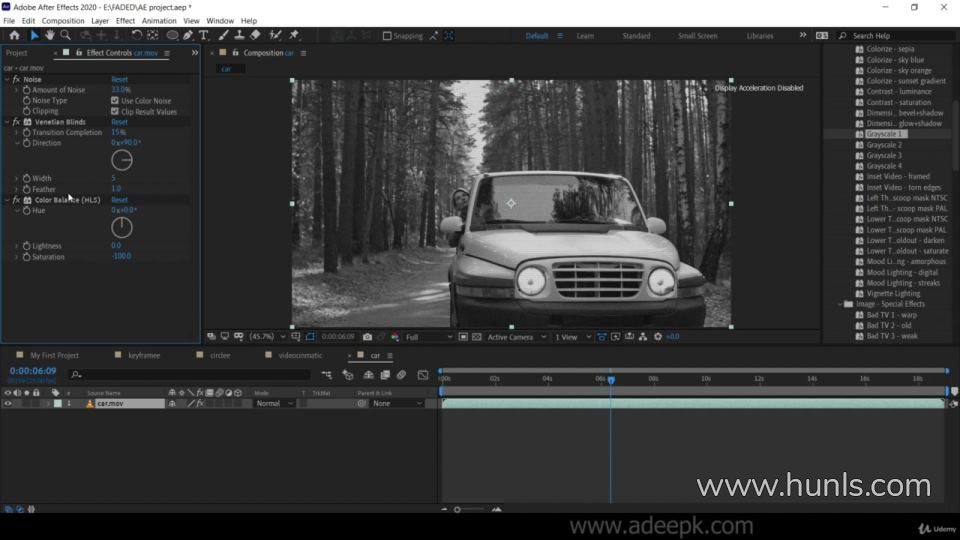
Task: Pick the Eraser tool
Action: coord(255,35)
